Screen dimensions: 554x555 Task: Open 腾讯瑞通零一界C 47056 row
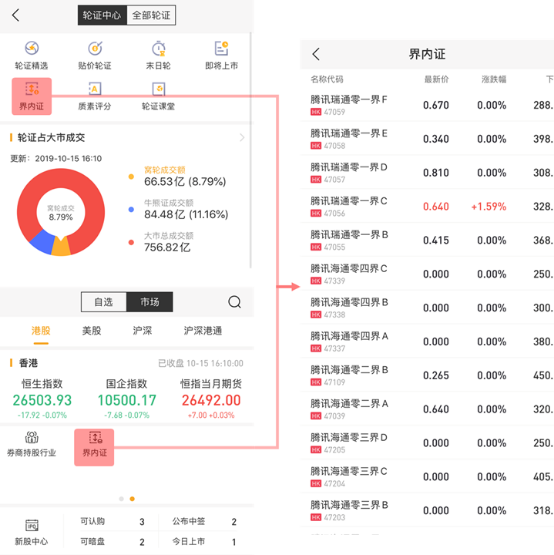(x=427, y=206)
